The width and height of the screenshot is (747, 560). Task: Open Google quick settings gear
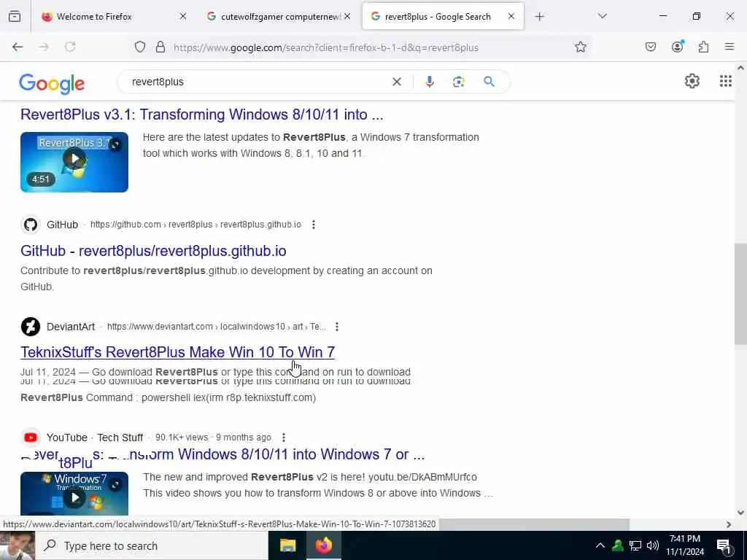click(692, 81)
